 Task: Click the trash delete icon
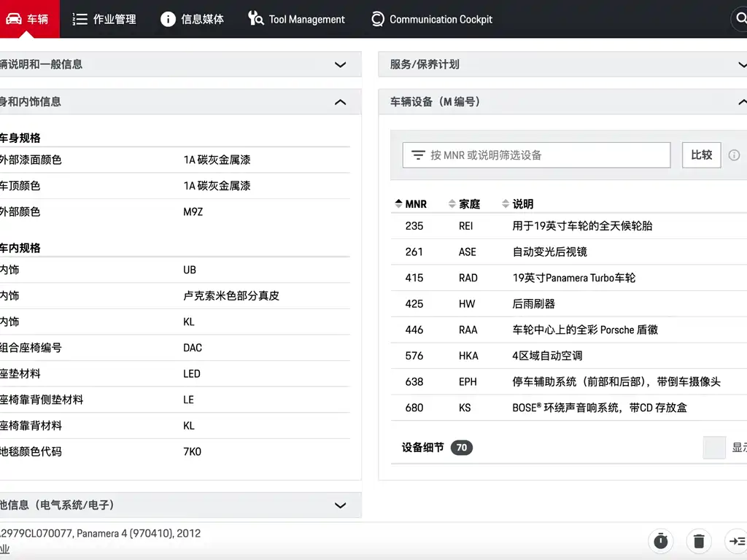[699, 541]
